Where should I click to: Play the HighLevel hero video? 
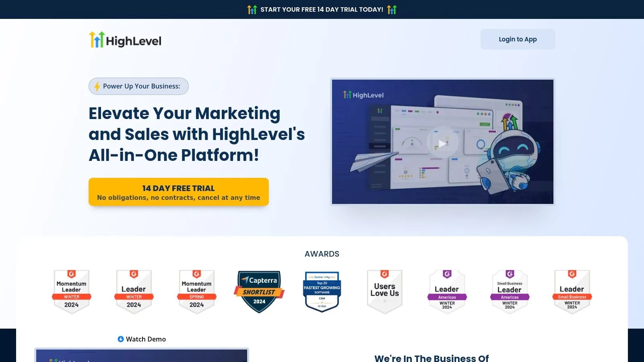(442, 143)
